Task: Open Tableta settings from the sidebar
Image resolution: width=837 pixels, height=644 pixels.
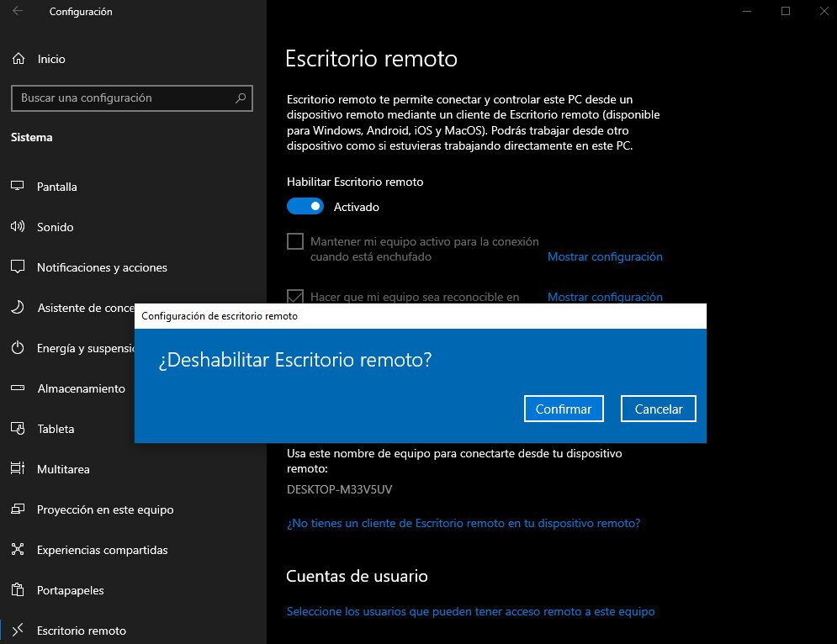Action: point(18,429)
